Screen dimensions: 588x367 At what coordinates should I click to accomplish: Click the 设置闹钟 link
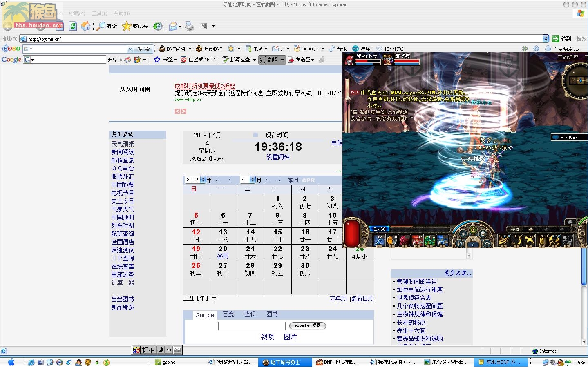click(278, 157)
